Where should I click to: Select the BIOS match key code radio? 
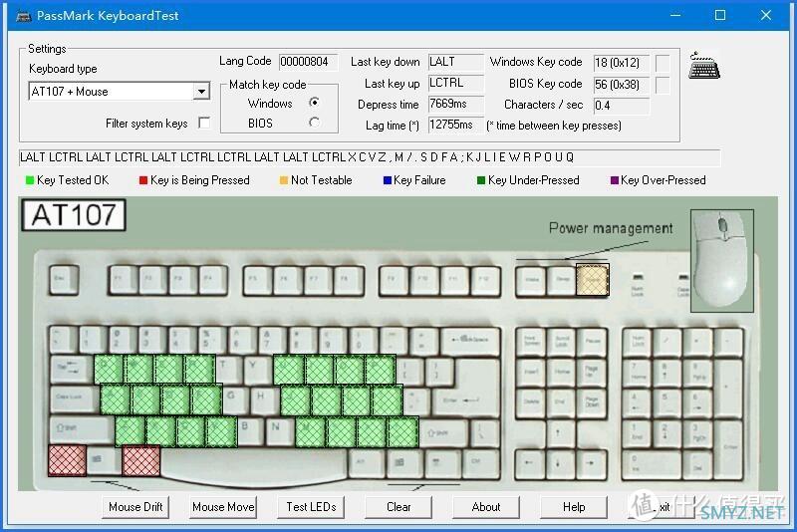click(314, 123)
